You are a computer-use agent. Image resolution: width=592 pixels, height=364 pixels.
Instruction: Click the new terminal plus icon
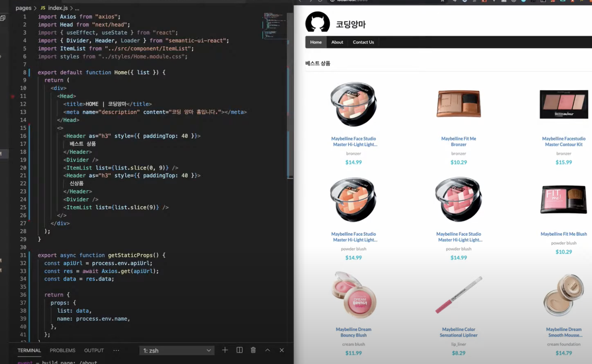[225, 350]
